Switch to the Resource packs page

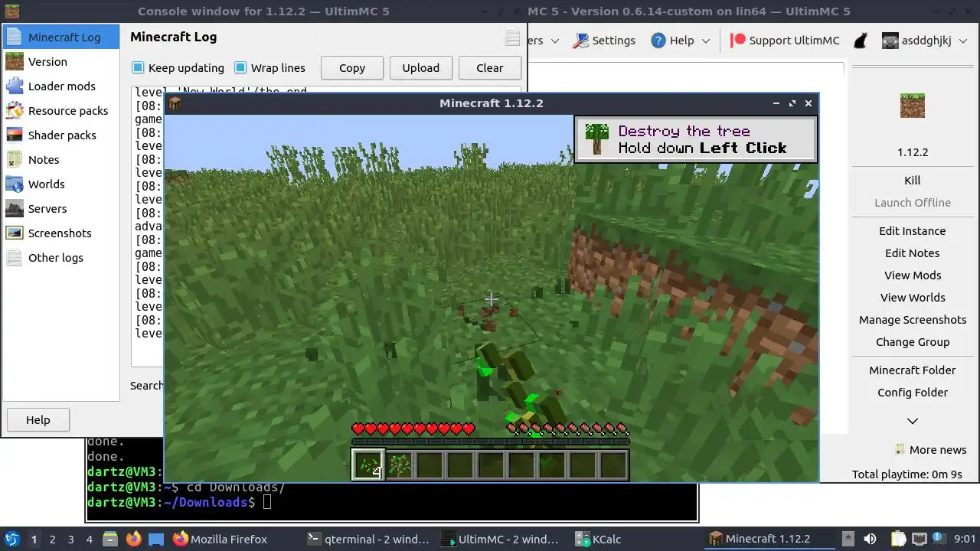click(61, 110)
